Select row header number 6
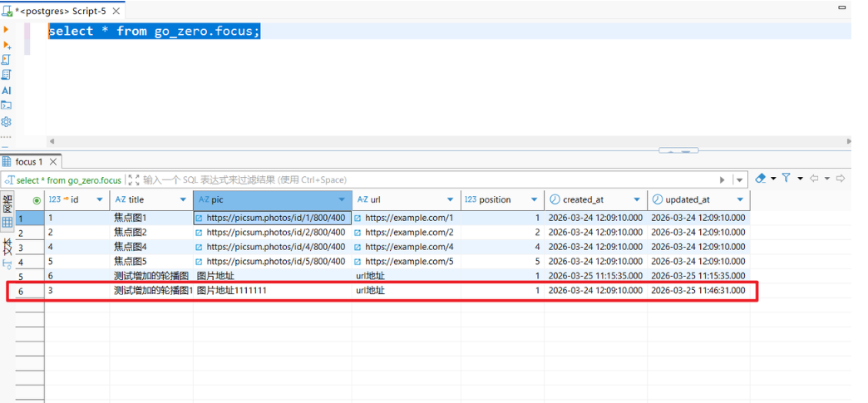The image size is (868, 403). click(29, 290)
